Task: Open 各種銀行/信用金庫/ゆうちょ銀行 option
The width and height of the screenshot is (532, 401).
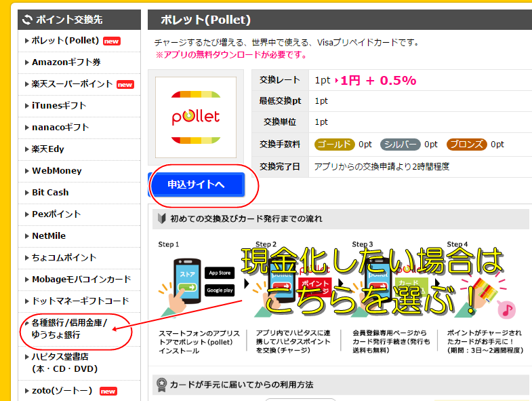Action: tap(69, 328)
